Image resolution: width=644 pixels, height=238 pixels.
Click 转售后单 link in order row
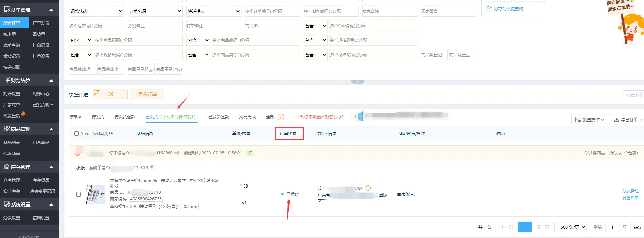click(631, 198)
